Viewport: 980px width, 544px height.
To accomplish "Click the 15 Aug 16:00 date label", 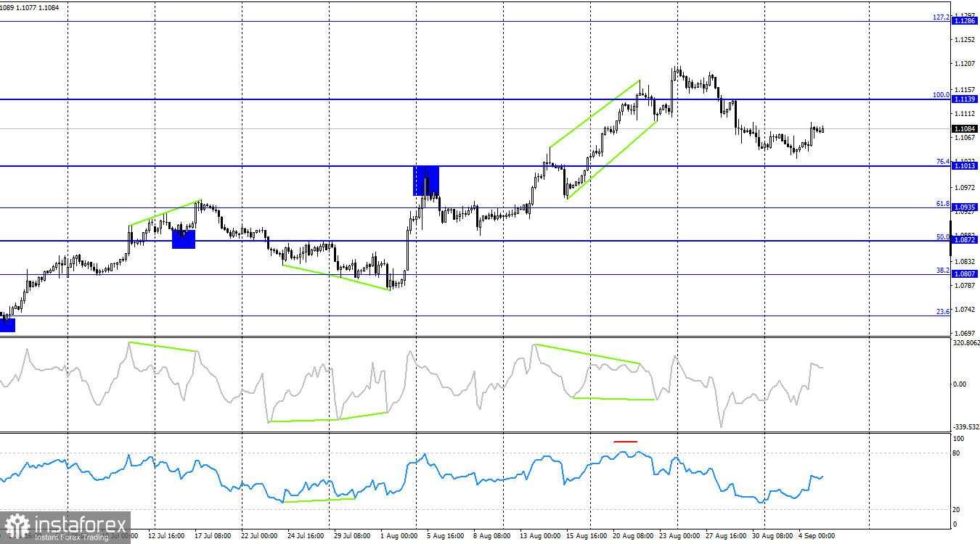I will tap(585, 537).
